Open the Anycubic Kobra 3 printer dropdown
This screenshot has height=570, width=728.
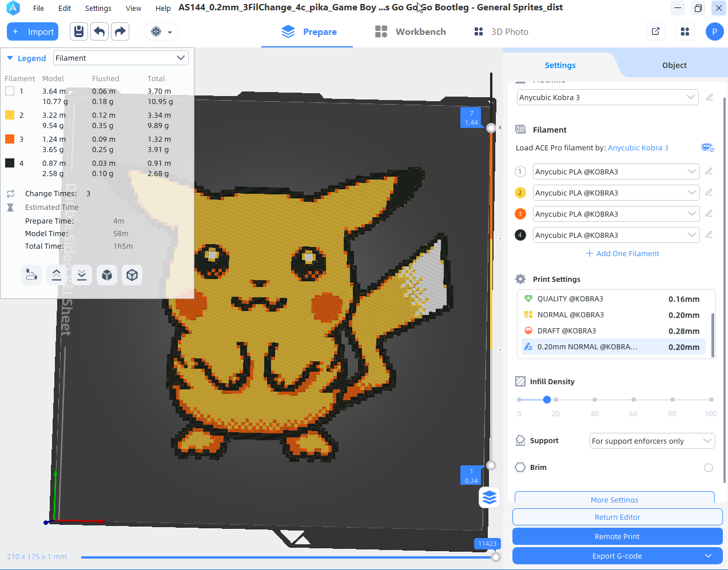(x=608, y=97)
